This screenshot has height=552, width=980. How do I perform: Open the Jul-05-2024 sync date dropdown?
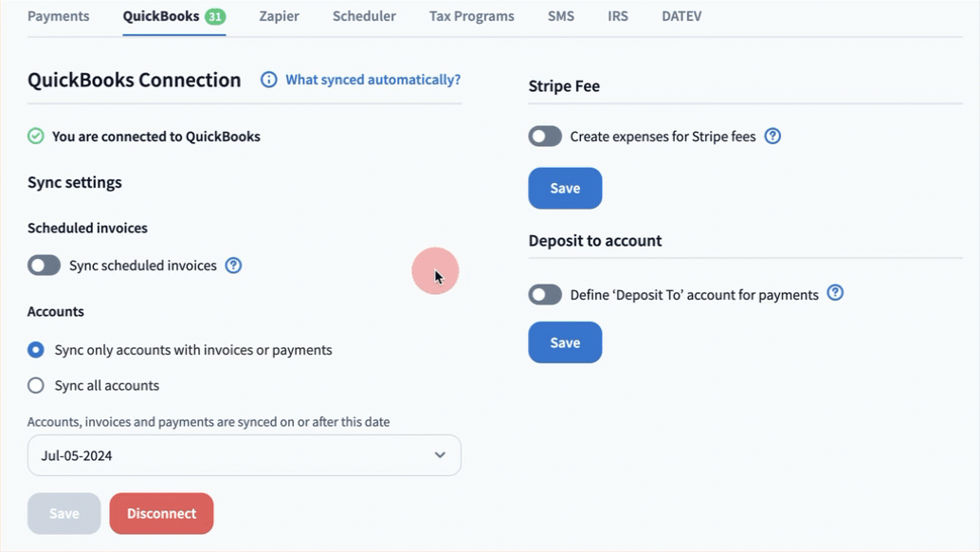pyautogui.click(x=244, y=455)
